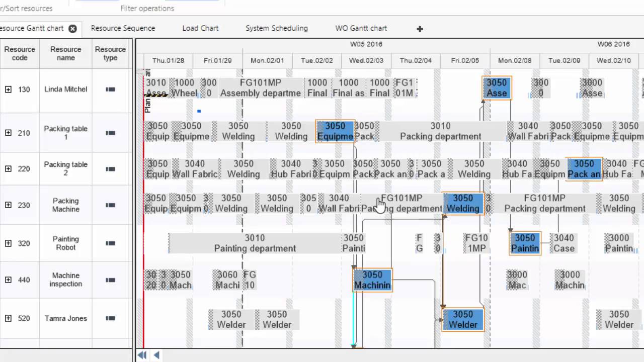Image resolution: width=644 pixels, height=362 pixels.
Task: Expand resource row 230 Packing Machine
Action: point(8,205)
